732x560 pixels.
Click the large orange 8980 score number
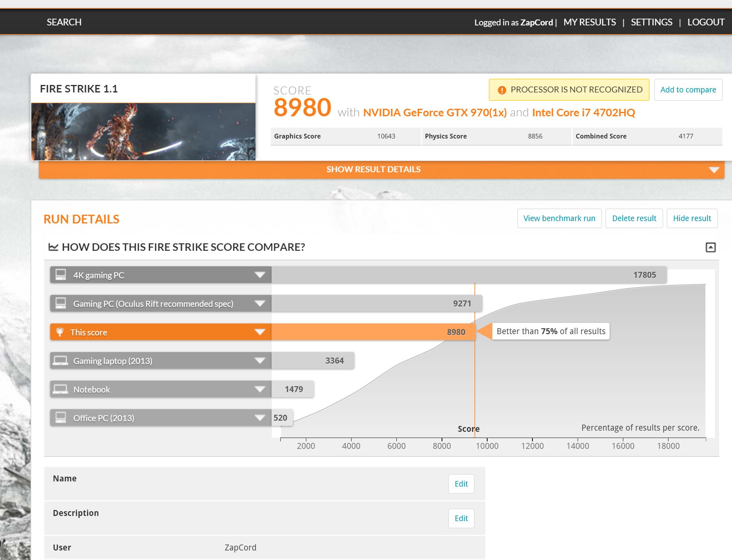[302, 108]
